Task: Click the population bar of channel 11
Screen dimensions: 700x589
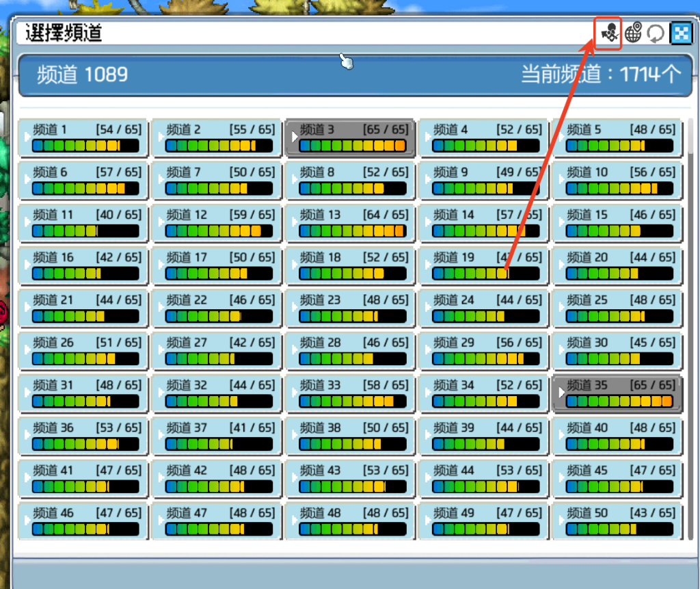Action: coord(85,231)
